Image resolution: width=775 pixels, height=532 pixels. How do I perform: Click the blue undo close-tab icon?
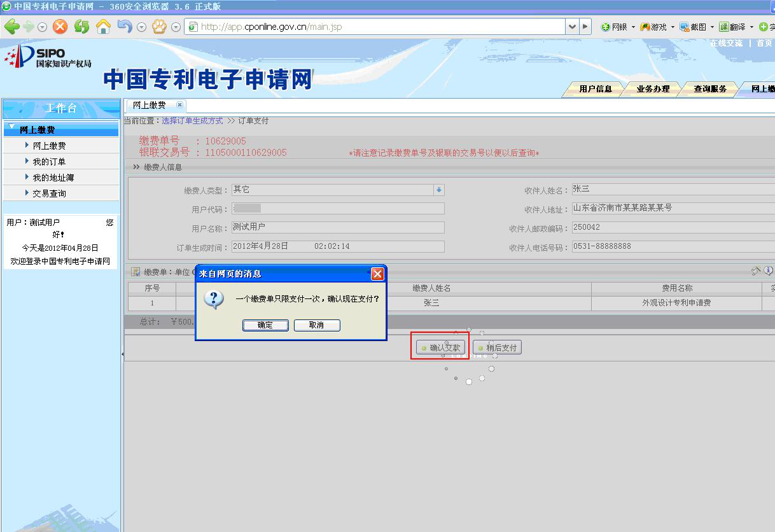(x=125, y=27)
